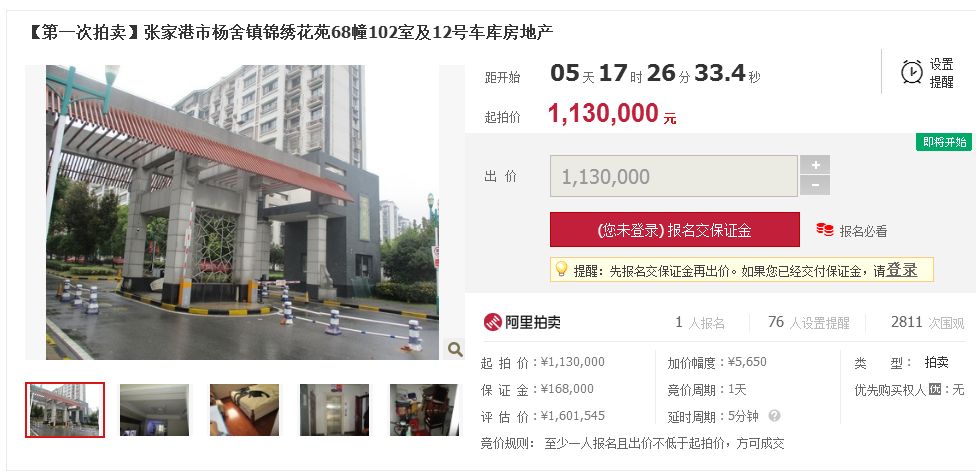Click the 优 priority buyer badge icon
The height and width of the screenshot is (476, 976).
(934, 390)
